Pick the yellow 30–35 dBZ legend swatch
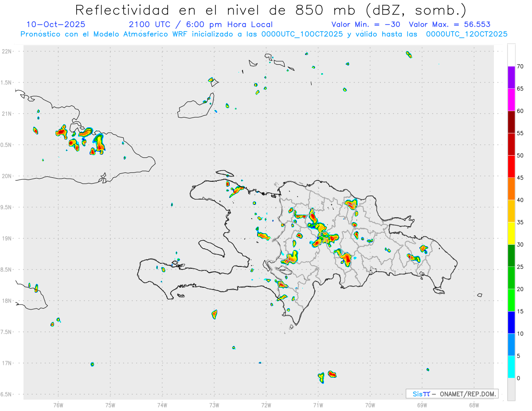Image resolution: width=532 pixels, height=411 pixels. tap(511, 234)
